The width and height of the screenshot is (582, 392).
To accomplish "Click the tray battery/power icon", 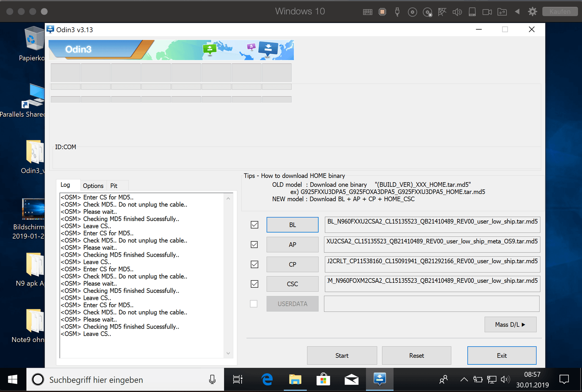I will click(478, 379).
